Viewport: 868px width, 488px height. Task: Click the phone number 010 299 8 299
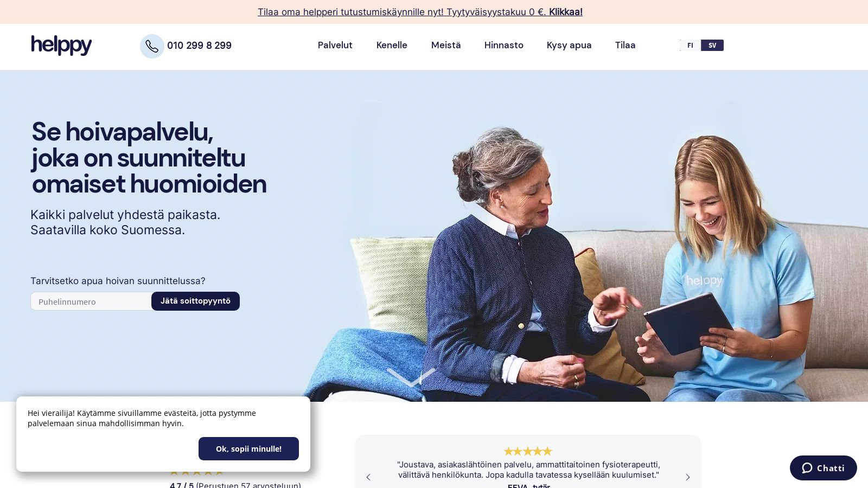199,46
